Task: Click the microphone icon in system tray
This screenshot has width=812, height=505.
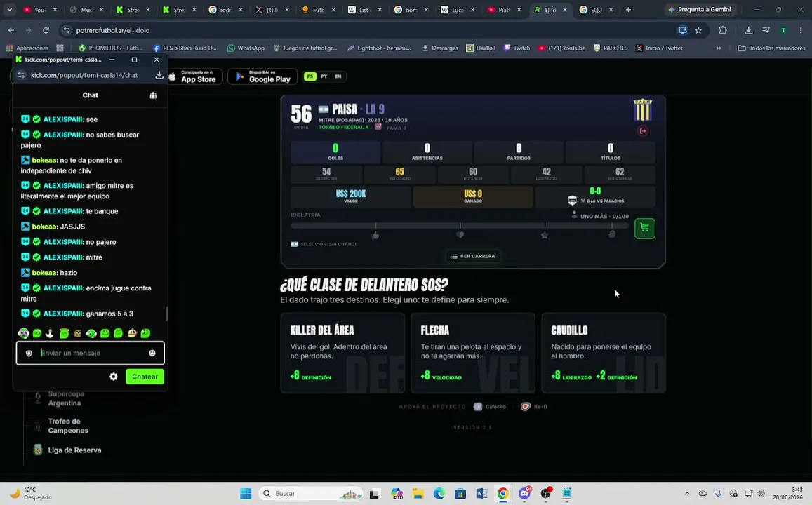Action: pyautogui.click(x=718, y=494)
